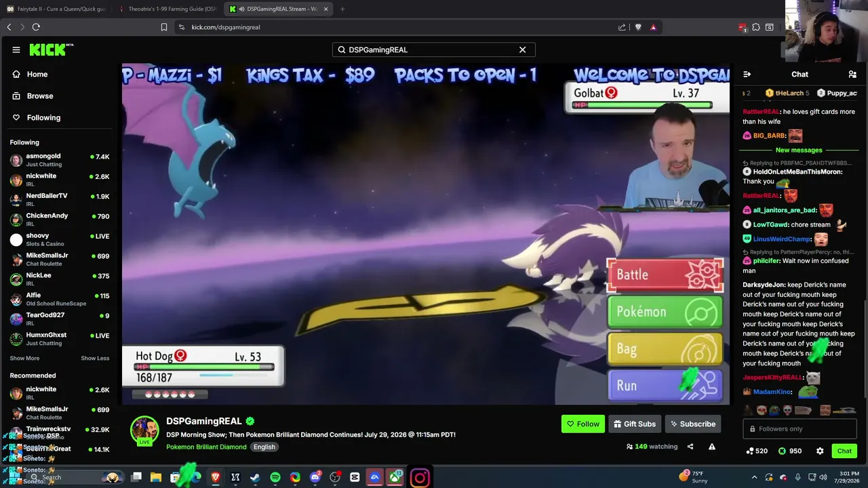Viewport: 868px width, 488px height.
Task: Open the browser extensions puzzle icon
Action: pos(756,27)
